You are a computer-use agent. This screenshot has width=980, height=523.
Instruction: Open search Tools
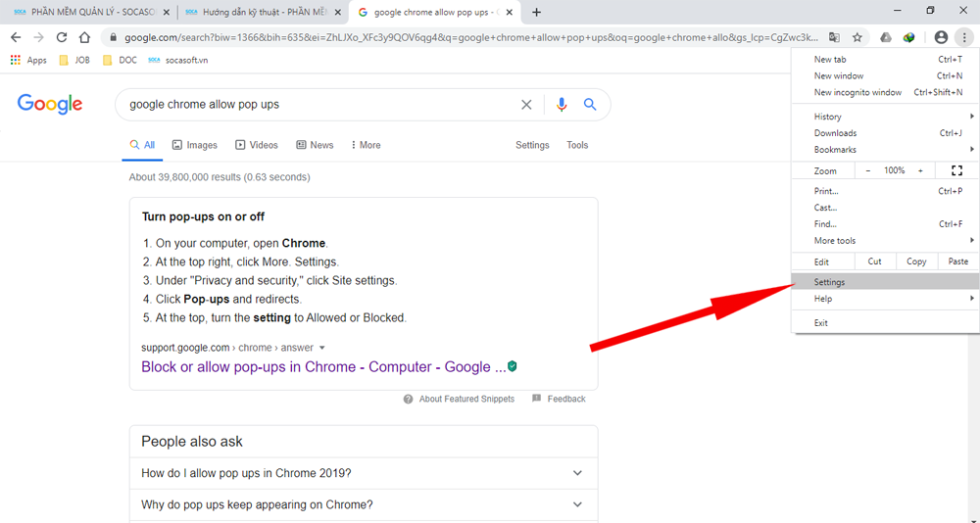coord(577,145)
